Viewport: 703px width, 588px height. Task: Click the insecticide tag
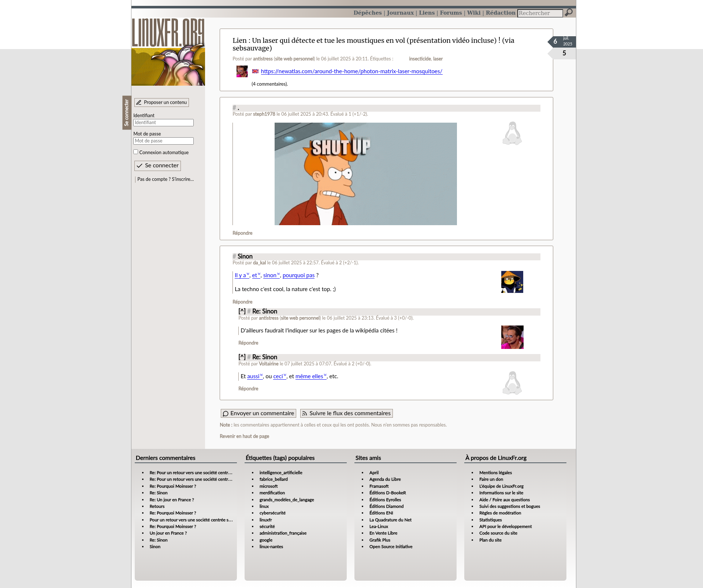click(420, 59)
